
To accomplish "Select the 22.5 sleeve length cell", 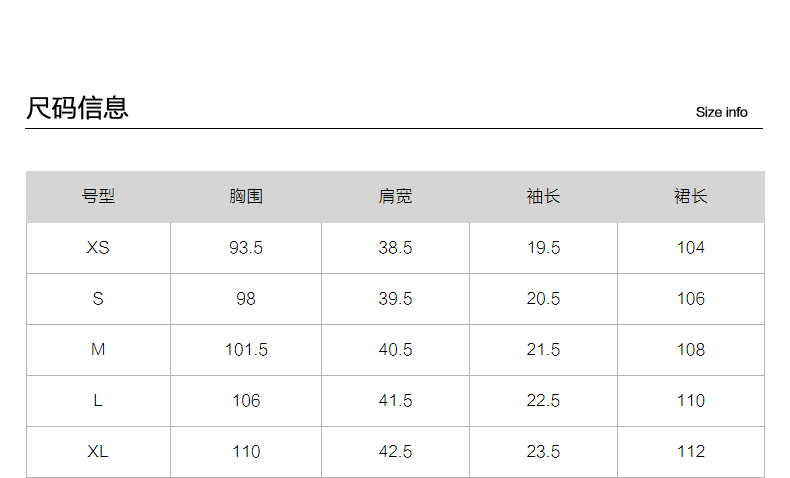I will pos(543,401).
